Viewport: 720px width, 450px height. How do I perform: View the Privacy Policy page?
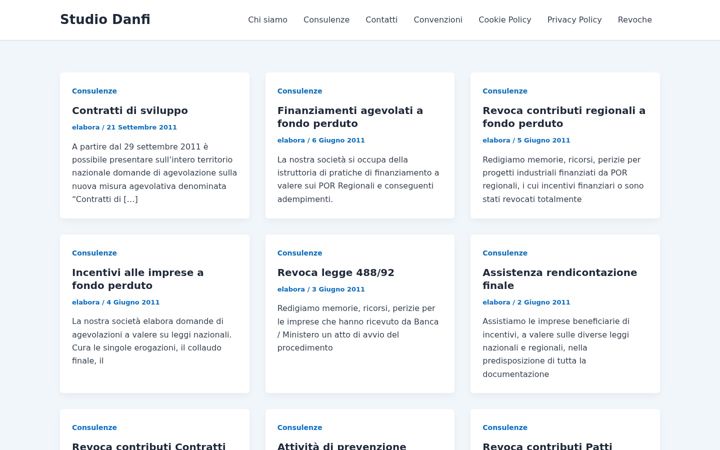pos(574,20)
